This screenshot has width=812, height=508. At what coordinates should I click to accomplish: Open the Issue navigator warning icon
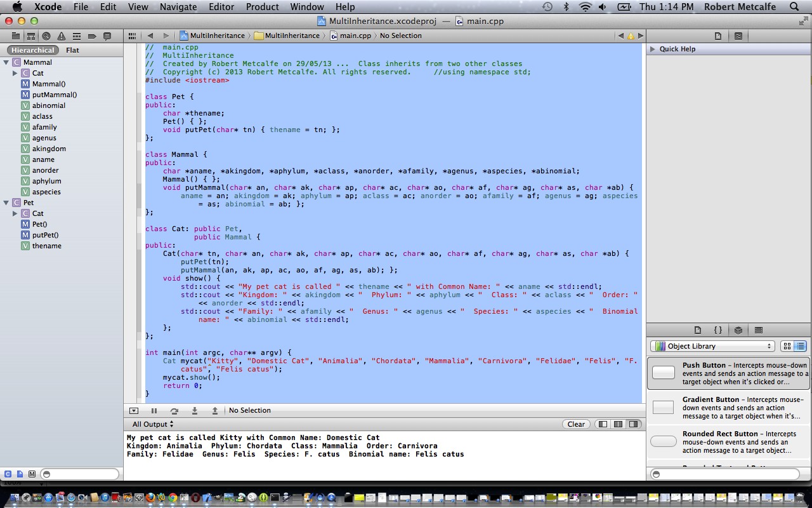[x=62, y=36]
